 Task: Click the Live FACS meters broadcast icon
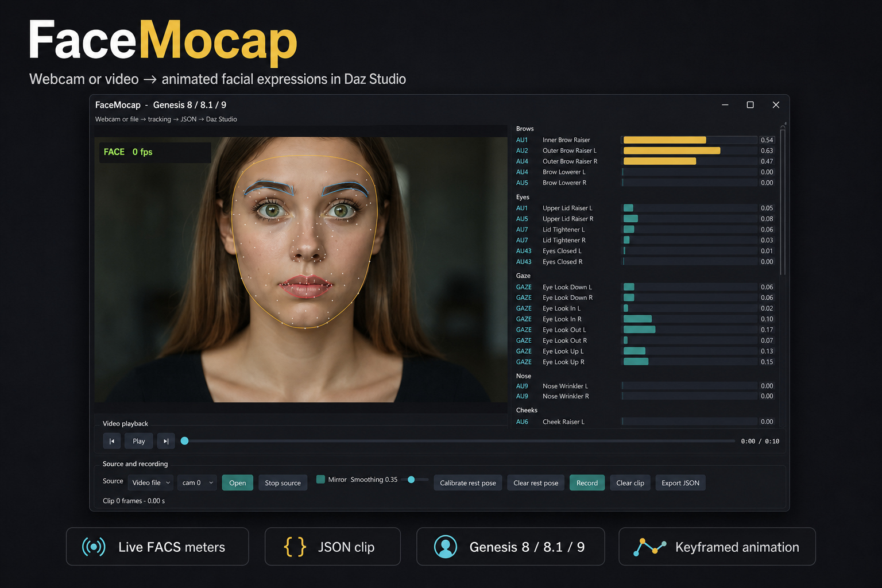[94, 547]
